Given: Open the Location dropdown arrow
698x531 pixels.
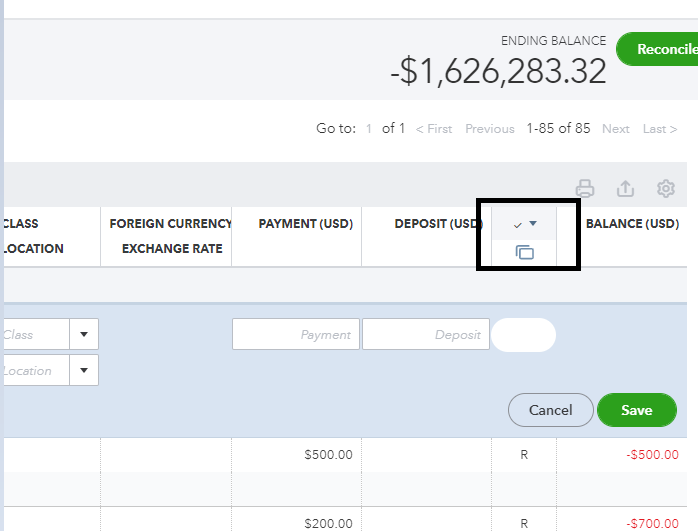Looking at the screenshot, I should pyautogui.click(x=84, y=370).
